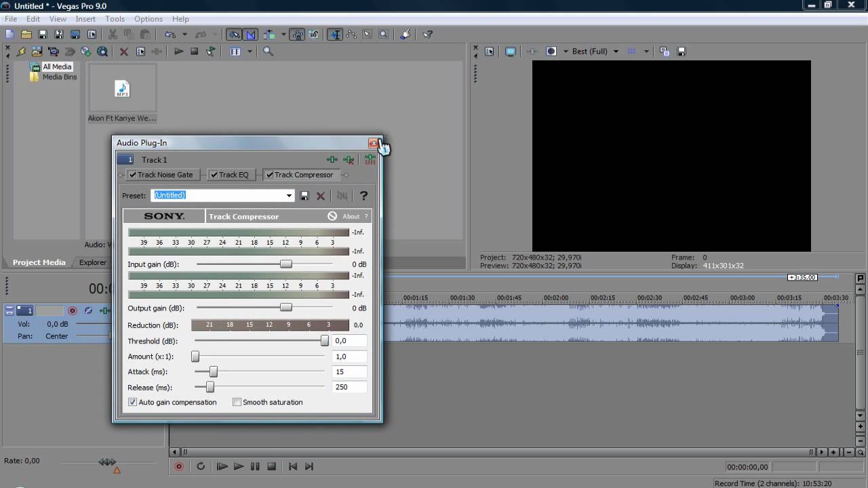Remove selected media with red X
868x488 pixels.
pyautogui.click(x=124, y=52)
